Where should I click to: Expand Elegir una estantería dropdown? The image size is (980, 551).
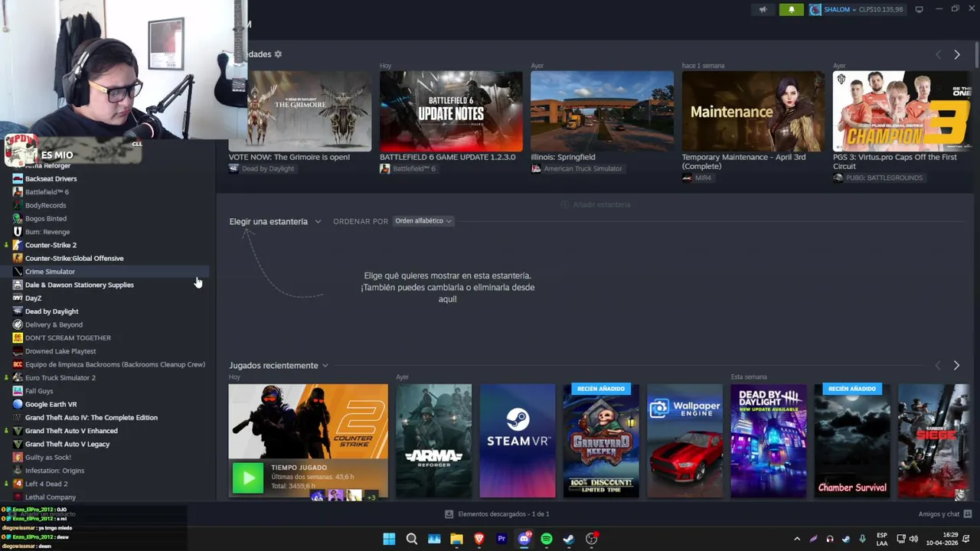pos(275,221)
